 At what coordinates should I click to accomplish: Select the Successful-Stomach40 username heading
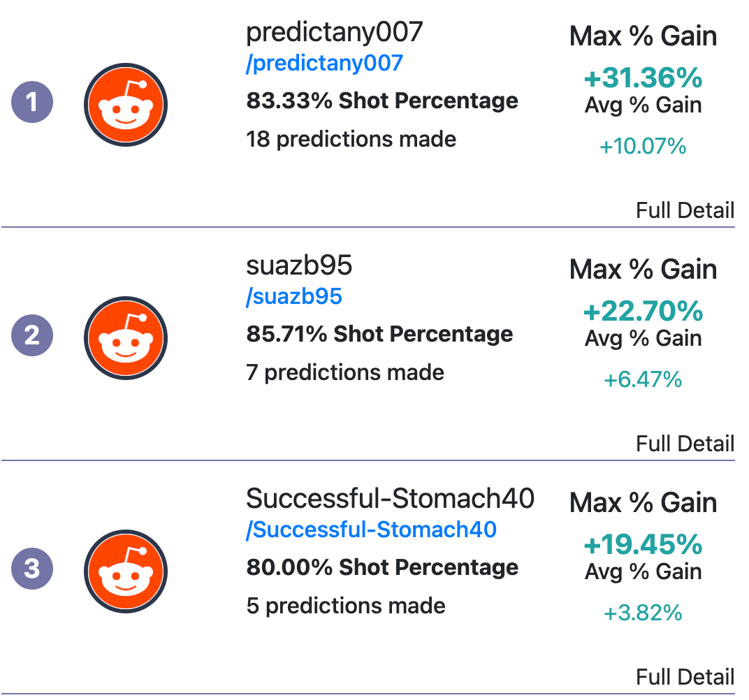pos(391,499)
